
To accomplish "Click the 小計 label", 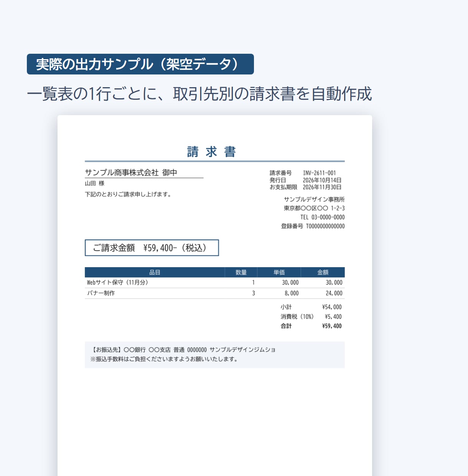I will (286, 307).
